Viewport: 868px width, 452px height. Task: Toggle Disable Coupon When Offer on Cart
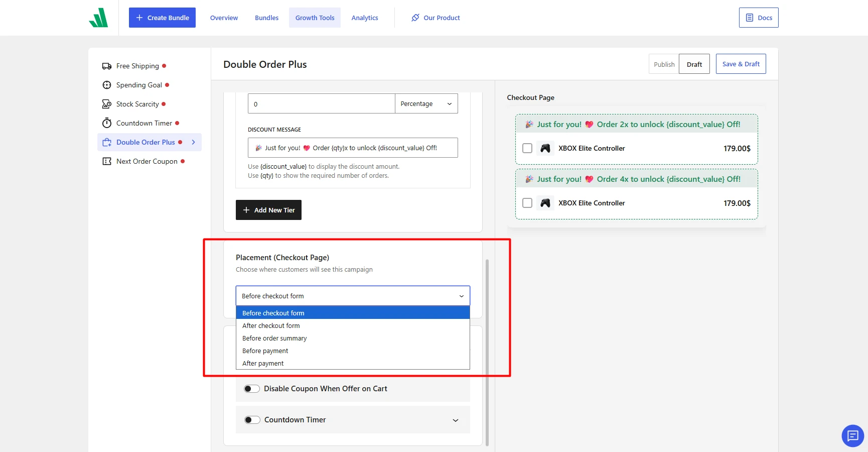(252, 389)
